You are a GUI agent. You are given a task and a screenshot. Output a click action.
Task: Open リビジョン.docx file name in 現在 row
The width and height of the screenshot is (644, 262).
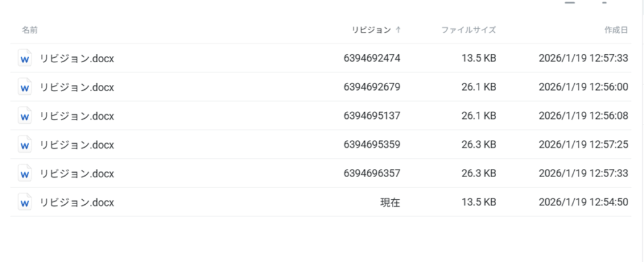(77, 202)
